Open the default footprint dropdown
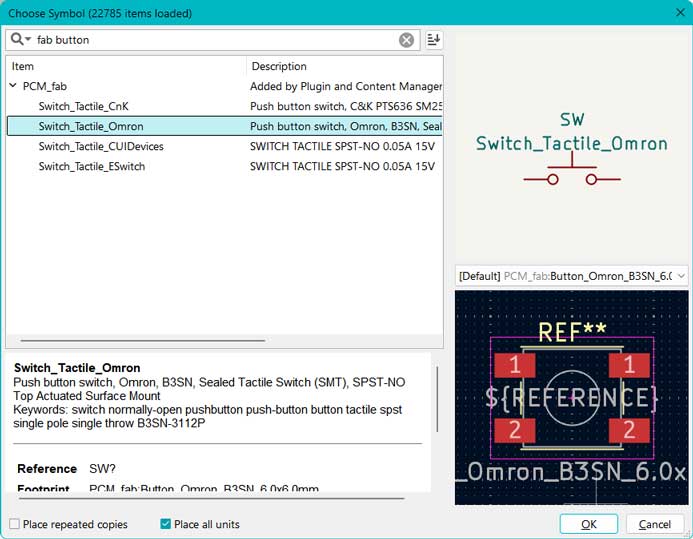Image resolution: width=693 pixels, height=539 pixels. [571, 276]
